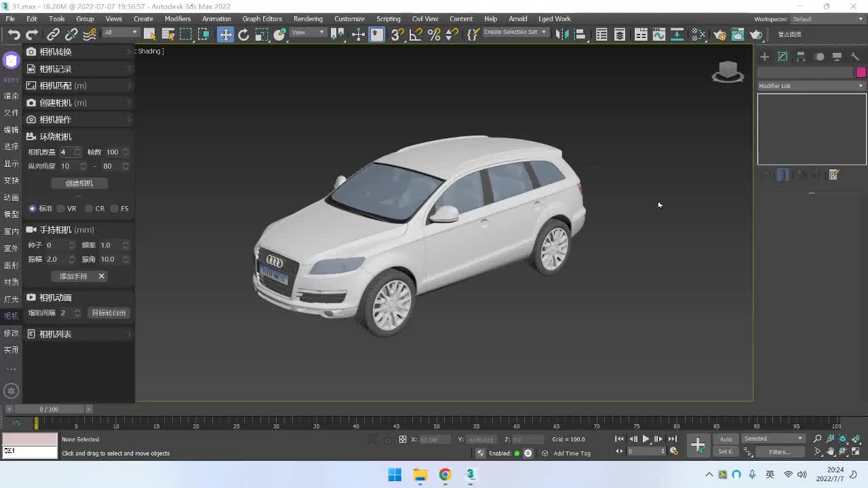Open the Create Selection Set dropdown
Image resolution: width=868 pixels, height=488 pixels.
515,32
